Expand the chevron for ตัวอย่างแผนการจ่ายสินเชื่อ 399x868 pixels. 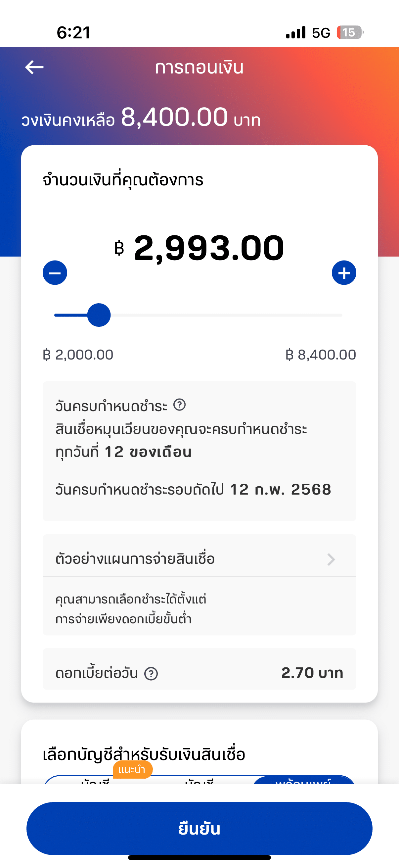click(331, 559)
